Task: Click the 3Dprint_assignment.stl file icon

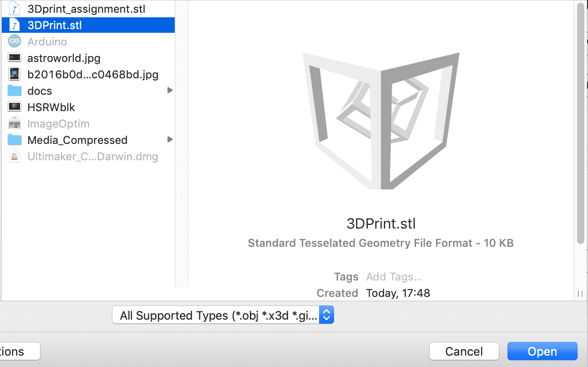Action: coord(15,9)
